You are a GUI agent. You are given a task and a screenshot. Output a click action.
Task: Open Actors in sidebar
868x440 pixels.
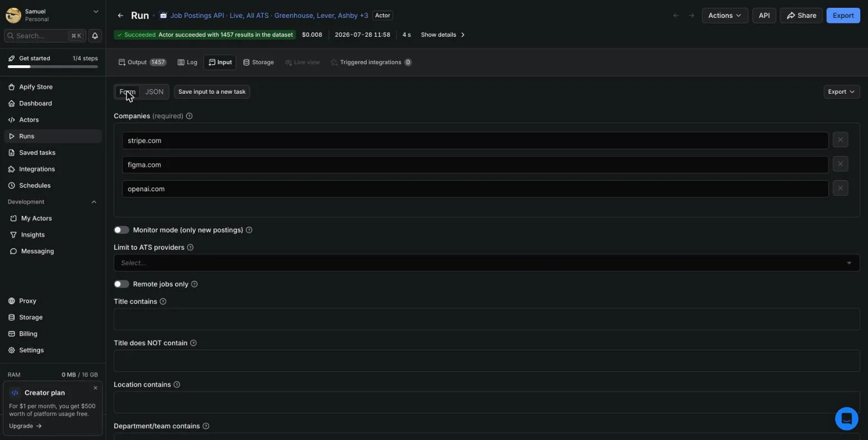click(53, 120)
